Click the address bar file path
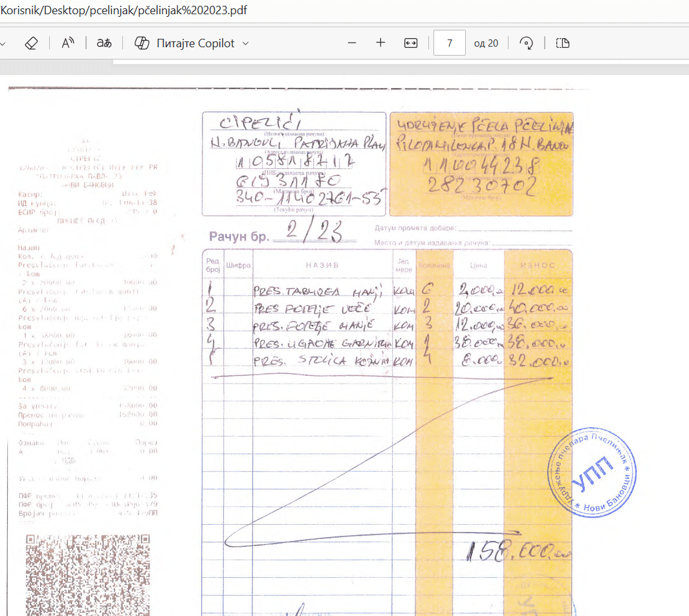The height and width of the screenshot is (616, 689). [x=123, y=11]
